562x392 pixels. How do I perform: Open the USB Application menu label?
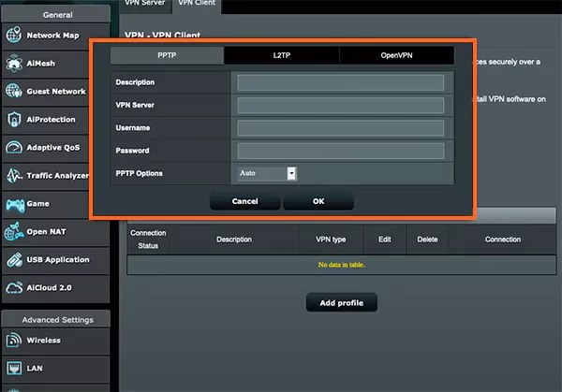pos(58,259)
